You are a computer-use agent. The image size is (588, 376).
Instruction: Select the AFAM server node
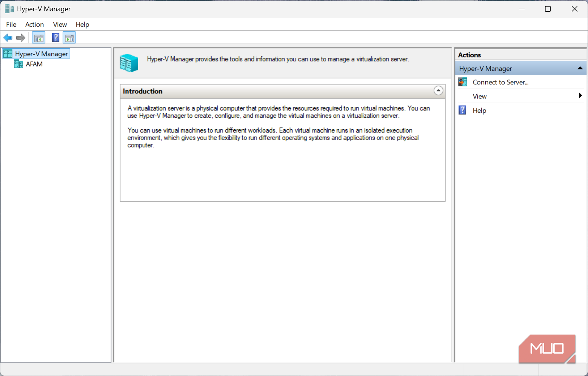pos(34,64)
